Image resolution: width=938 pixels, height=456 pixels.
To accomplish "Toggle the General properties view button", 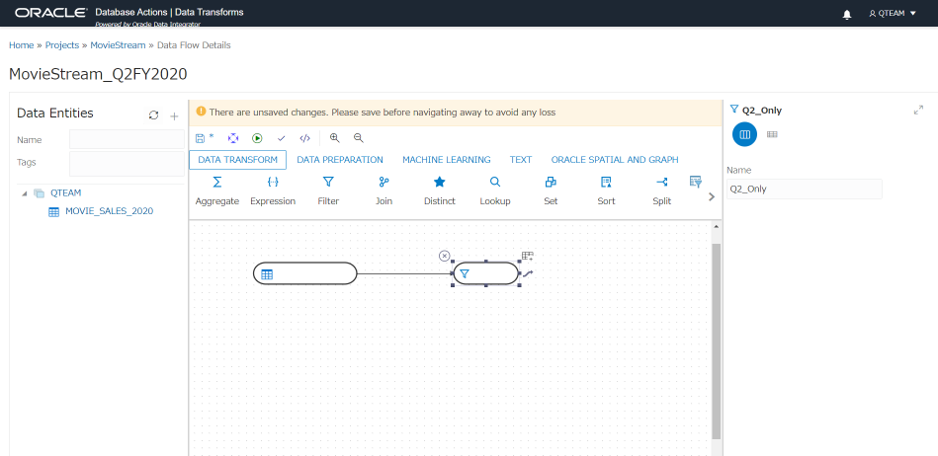I will tap(744, 134).
